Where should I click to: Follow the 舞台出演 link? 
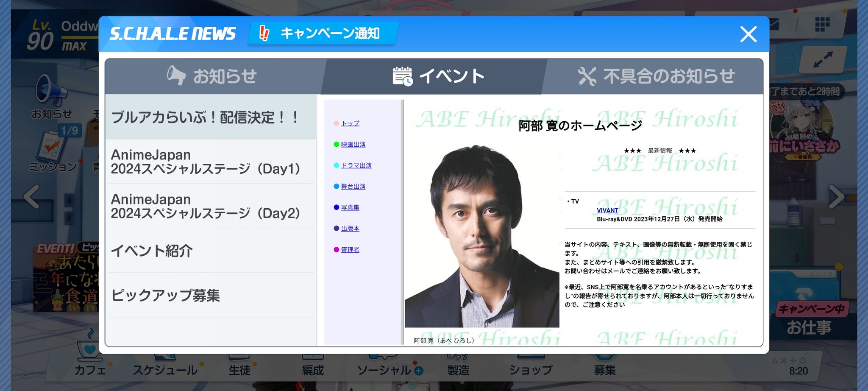point(353,187)
